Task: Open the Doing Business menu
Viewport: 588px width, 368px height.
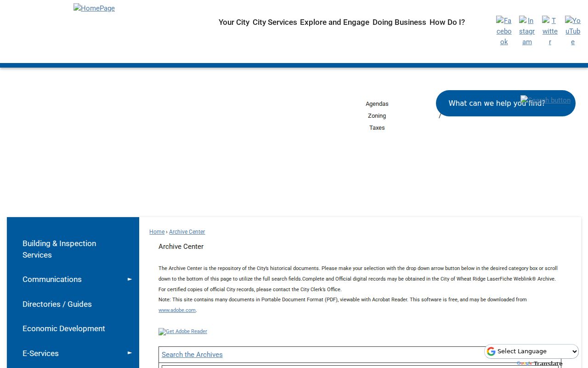Action: [x=399, y=22]
